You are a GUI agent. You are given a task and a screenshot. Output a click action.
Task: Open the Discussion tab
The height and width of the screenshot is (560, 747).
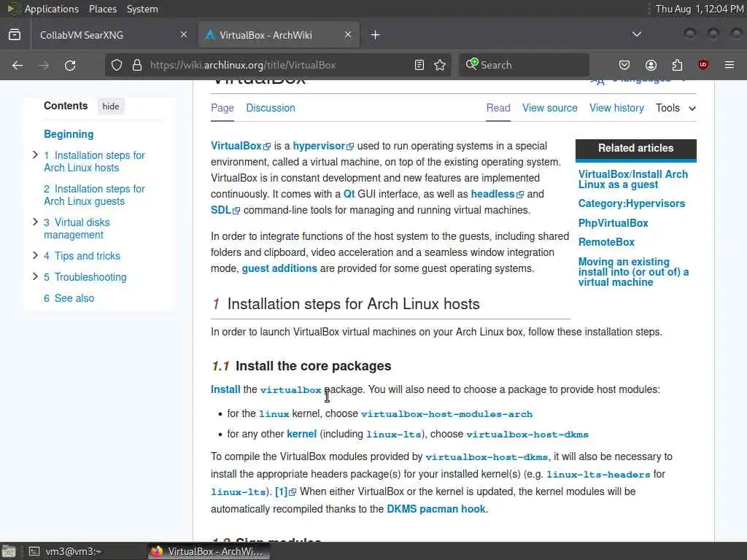pyautogui.click(x=271, y=108)
